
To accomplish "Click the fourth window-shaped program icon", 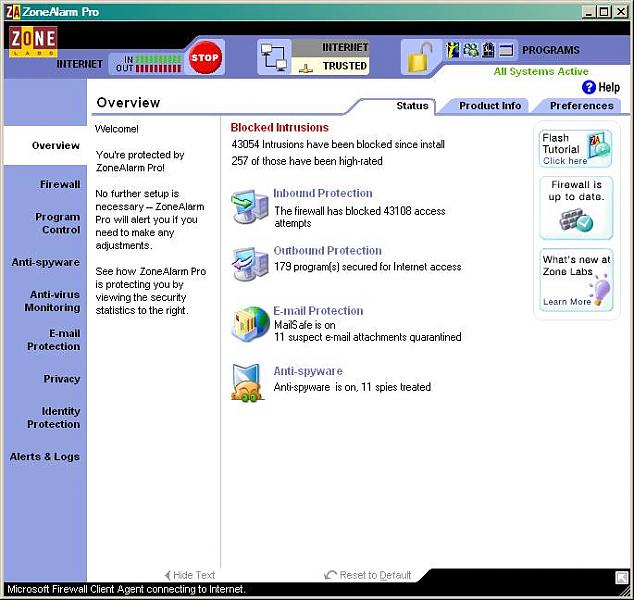I will [x=506, y=51].
